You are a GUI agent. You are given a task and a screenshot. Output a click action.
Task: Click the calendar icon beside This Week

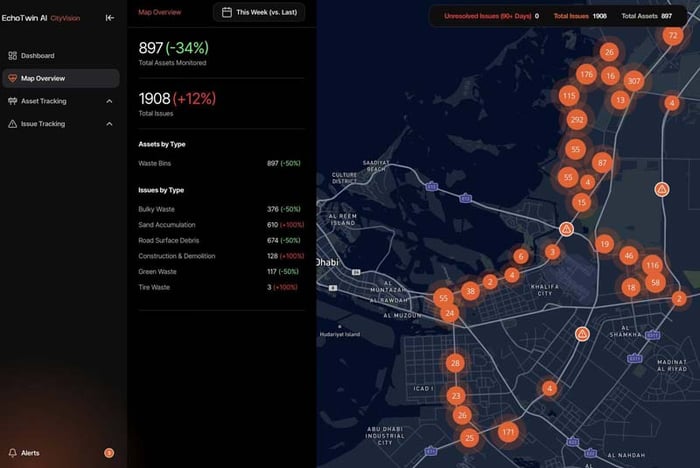(227, 12)
